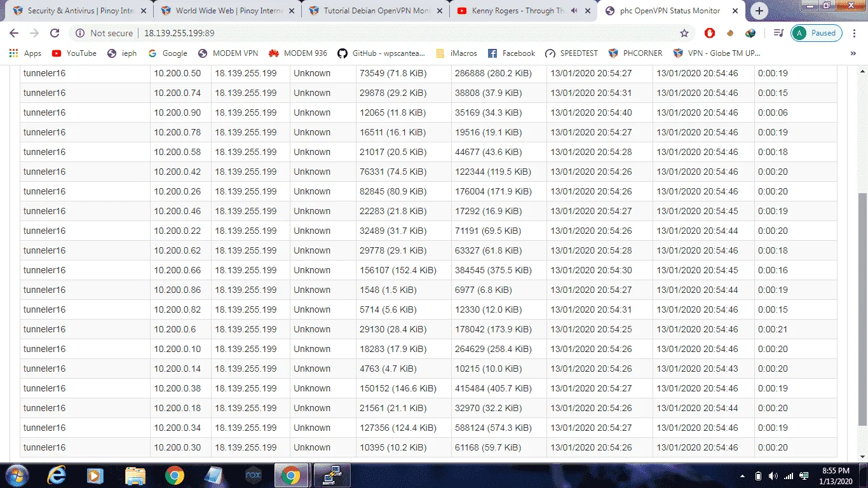Close the World Wide Web tab

coord(292,11)
